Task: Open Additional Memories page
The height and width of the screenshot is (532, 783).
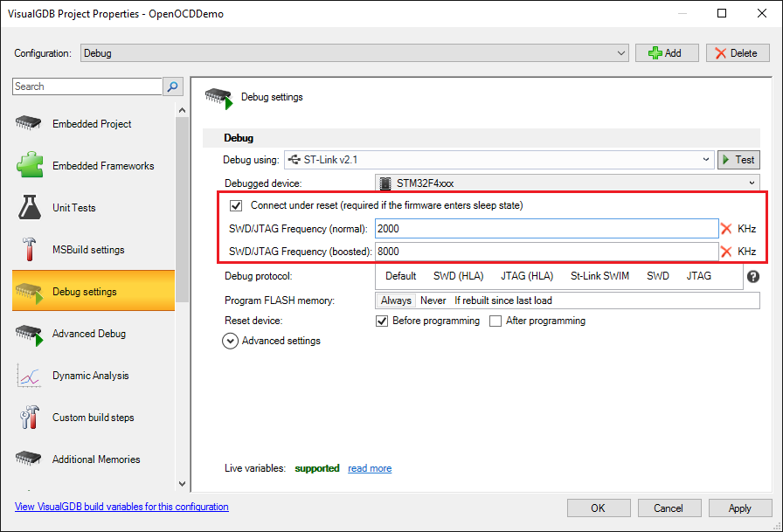Action: (x=94, y=459)
